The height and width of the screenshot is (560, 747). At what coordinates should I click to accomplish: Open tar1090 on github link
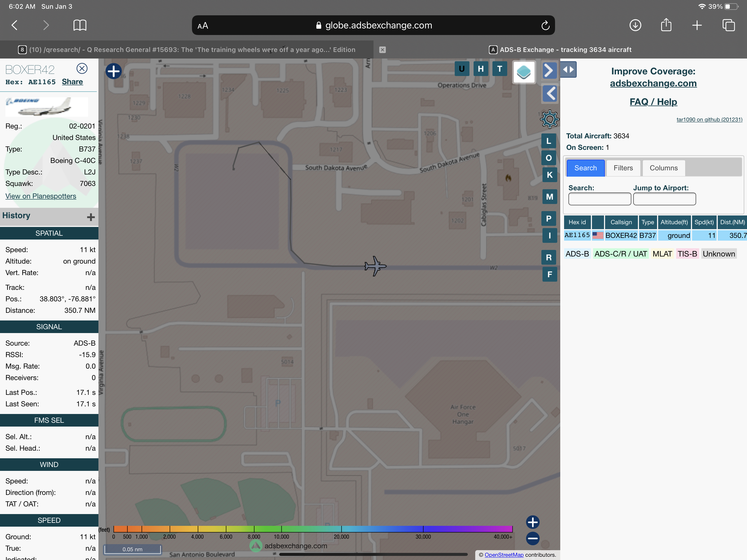coord(709,119)
